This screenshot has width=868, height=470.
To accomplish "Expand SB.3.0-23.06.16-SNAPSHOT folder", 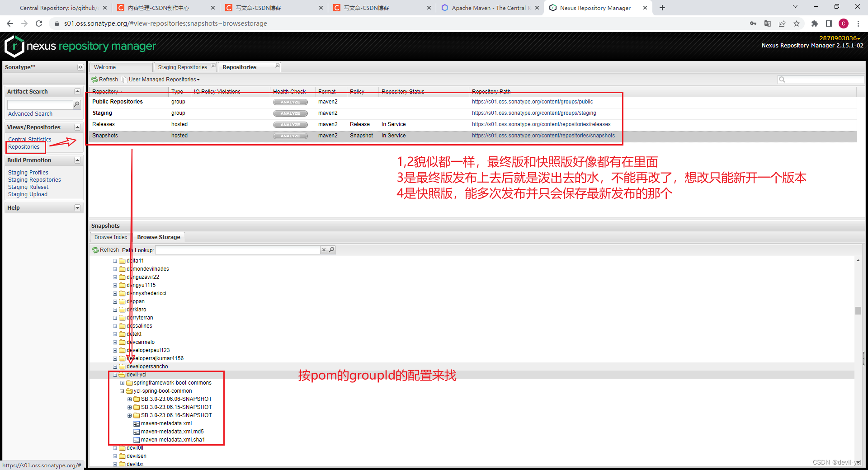I will pos(129,415).
